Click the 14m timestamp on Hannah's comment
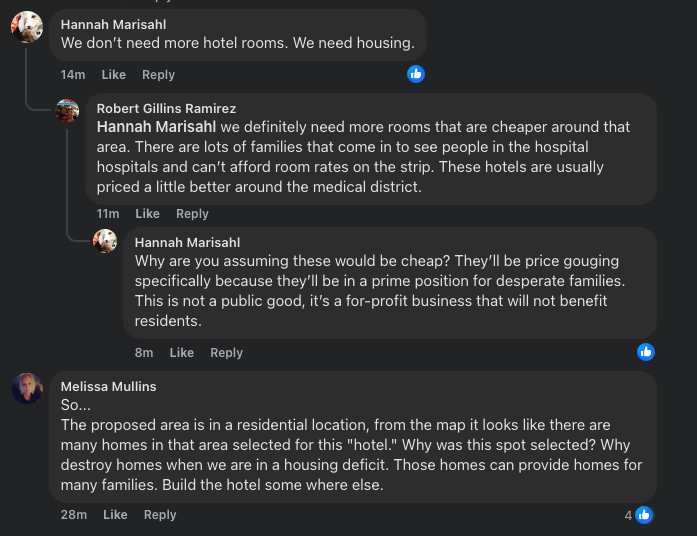 72,75
